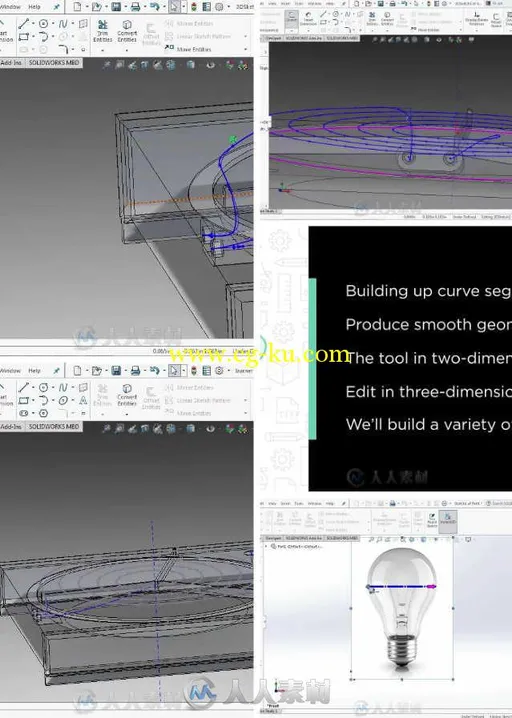Select Spline tool in lower-left window
Viewport: 512px width, 718px height.
pyautogui.click(x=63, y=387)
